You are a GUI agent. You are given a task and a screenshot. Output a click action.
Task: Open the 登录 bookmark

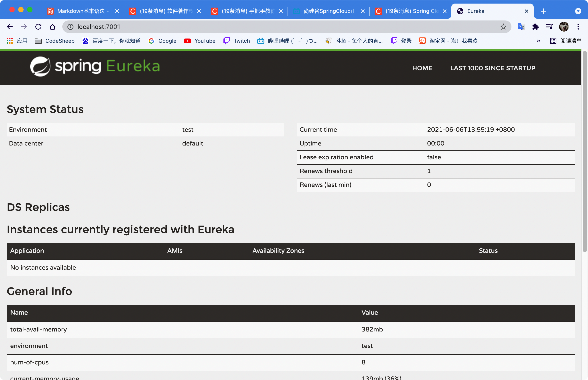tap(401, 41)
